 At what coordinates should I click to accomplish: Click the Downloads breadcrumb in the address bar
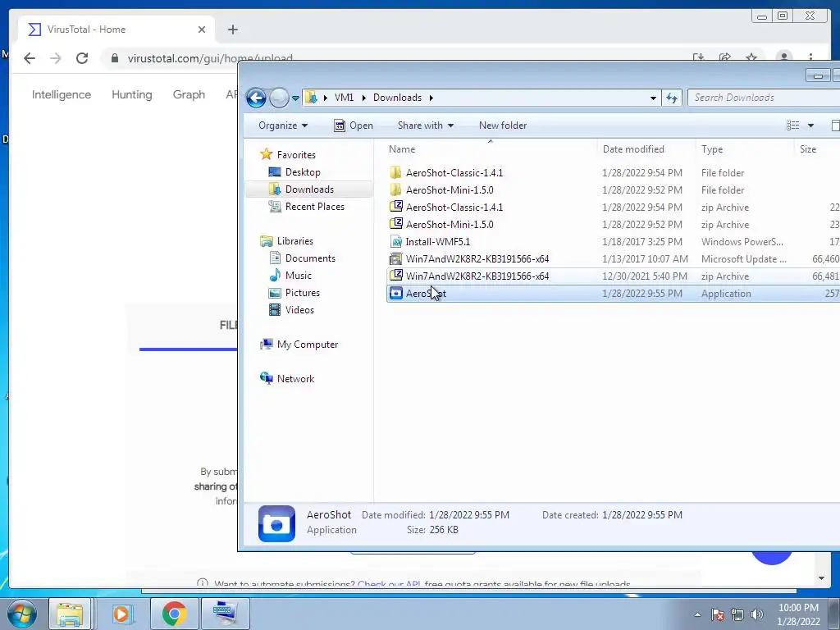tap(397, 98)
